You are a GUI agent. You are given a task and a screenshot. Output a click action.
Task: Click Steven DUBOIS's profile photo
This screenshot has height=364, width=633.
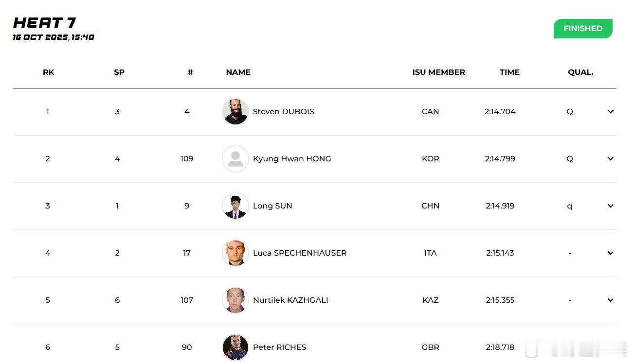(x=235, y=112)
